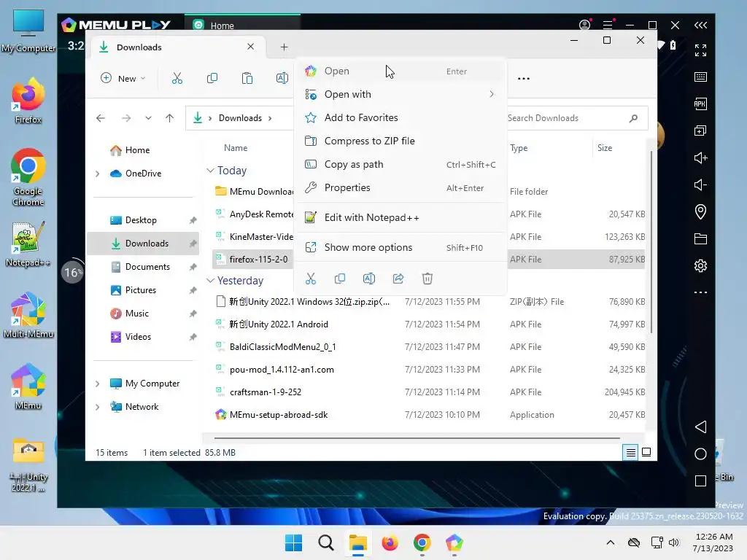The image size is (747, 560).
Task: Choose Edit with Notepad++
Action: tap(400, 217)
